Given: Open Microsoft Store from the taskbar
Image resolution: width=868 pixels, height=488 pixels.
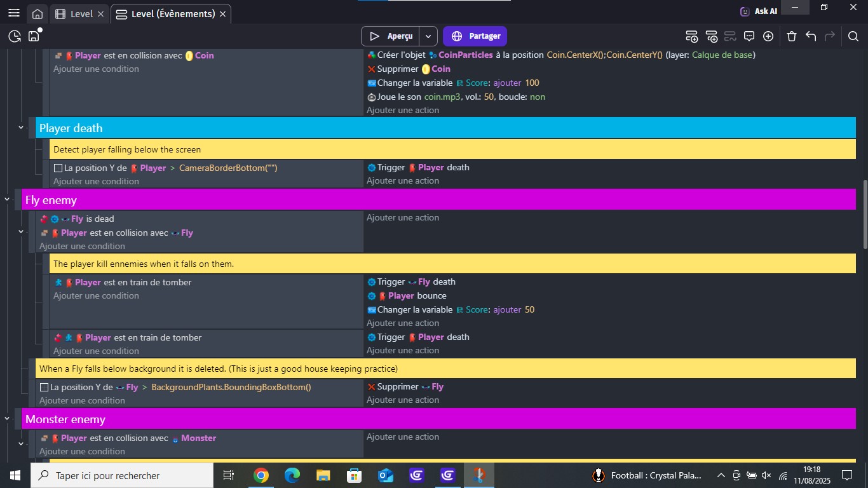Looking at the screenshot, I should [x=354, y=475].
